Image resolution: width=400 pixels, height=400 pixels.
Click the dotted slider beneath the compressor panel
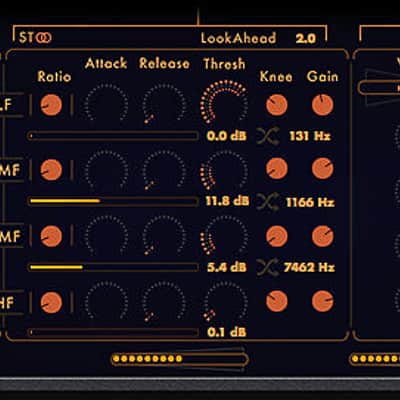pyautogui.click(x=180, y=359)
